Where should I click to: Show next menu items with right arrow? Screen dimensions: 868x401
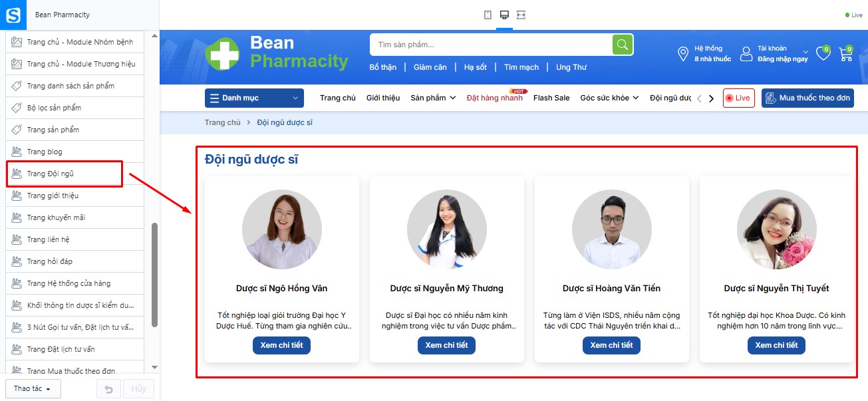click(x=711, y=98)
